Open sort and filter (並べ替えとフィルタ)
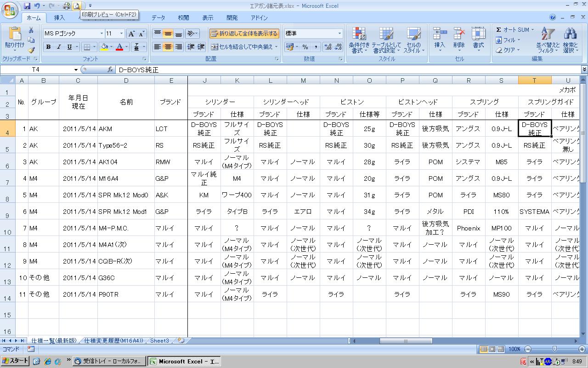The image size is (588, 368). point(548,40)
